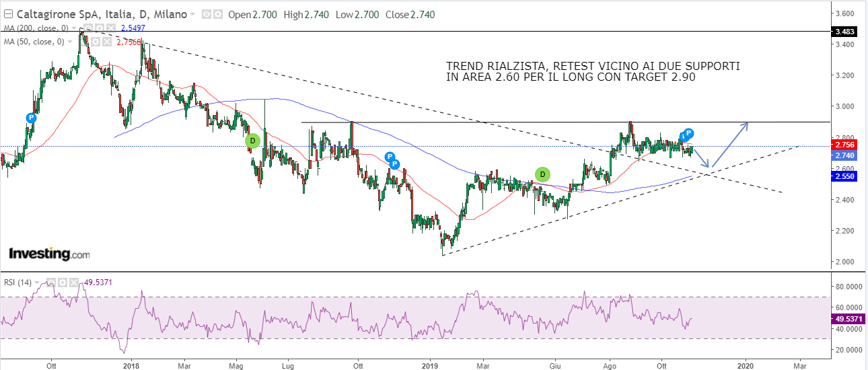Click the blue P marker at latest candles

tap(689, 133)
